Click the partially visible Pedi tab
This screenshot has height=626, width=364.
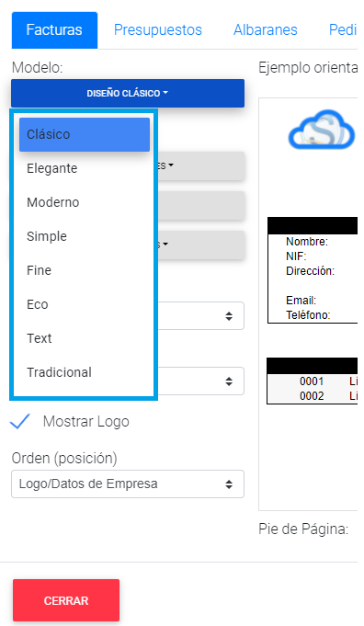343,30
